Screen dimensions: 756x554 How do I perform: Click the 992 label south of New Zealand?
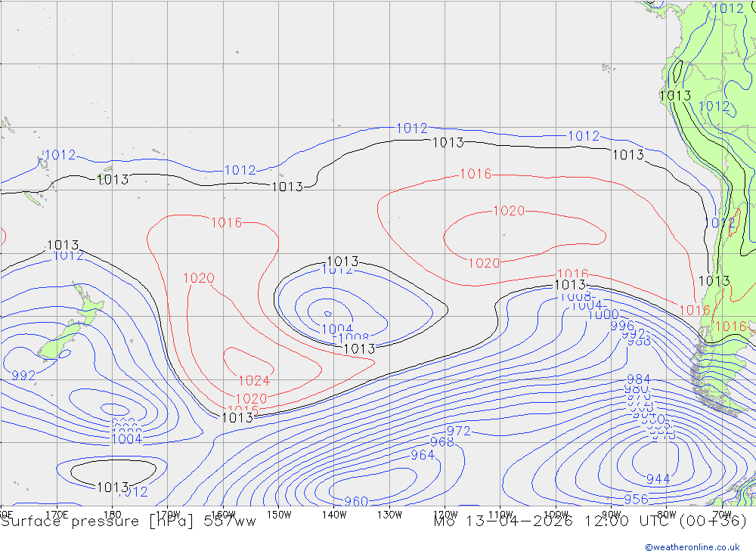pos(23,376)
